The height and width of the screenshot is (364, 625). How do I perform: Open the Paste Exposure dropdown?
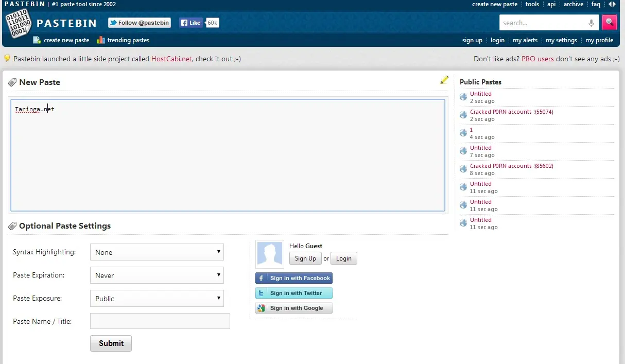157,299
